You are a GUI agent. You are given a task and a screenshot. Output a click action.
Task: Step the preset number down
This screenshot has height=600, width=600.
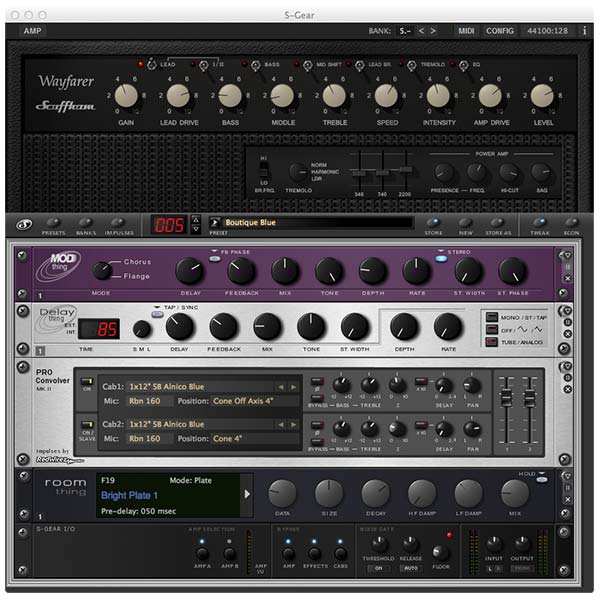coord(196,229)
